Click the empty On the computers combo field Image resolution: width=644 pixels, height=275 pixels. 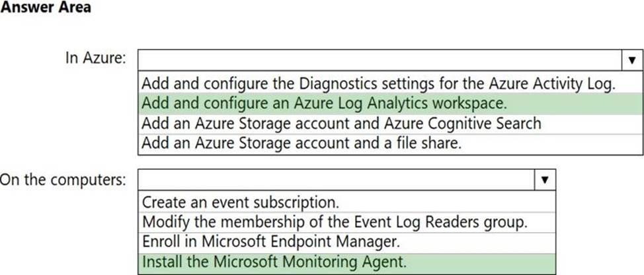[x=337, y=180]
